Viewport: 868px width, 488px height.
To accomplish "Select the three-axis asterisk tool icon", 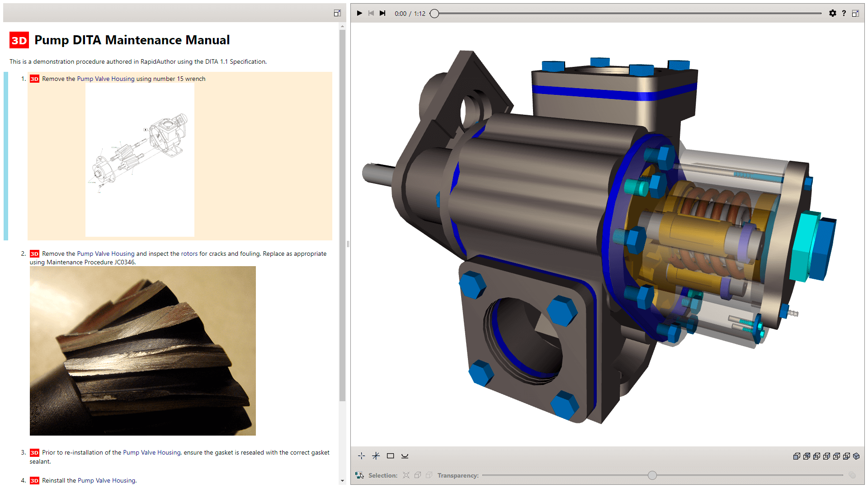I will (376, 456).
